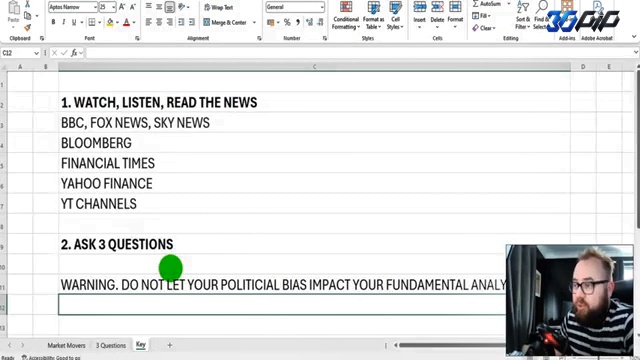Image resolution: width=640 pixels, height=360 pixels.
Task: Toggle Wrap Text
Action: (218, 7)
